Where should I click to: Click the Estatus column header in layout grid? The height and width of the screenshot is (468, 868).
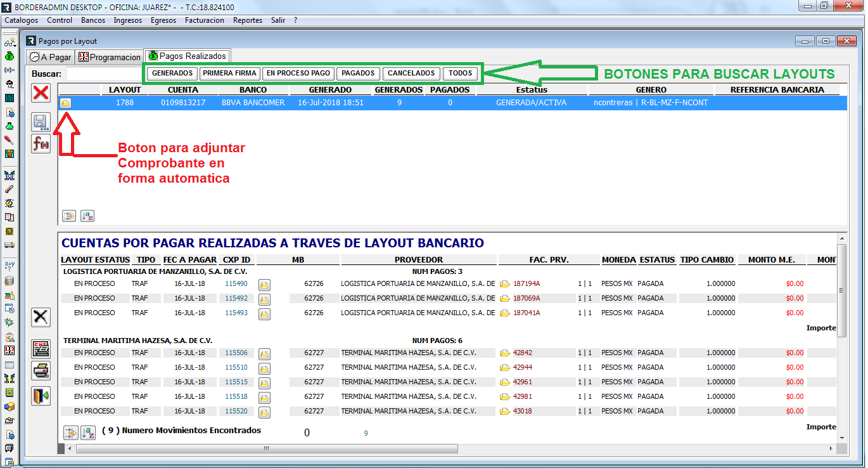click(x=532, y=90)
